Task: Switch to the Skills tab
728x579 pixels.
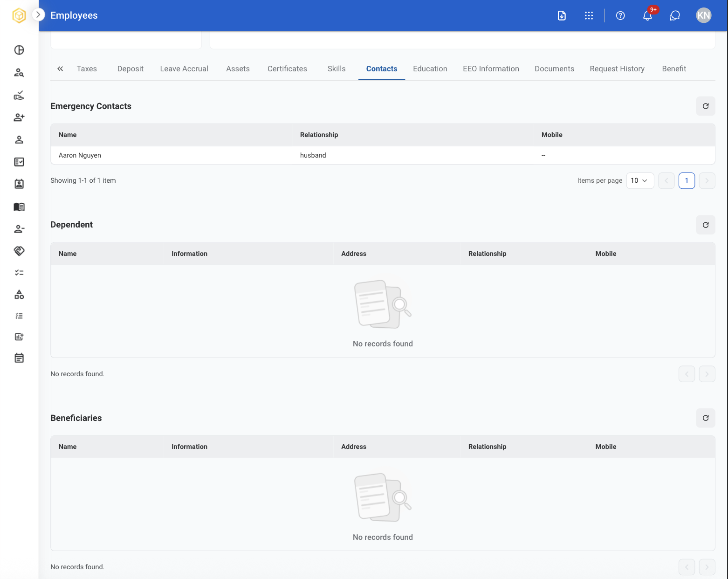Action: pos(337,69)
